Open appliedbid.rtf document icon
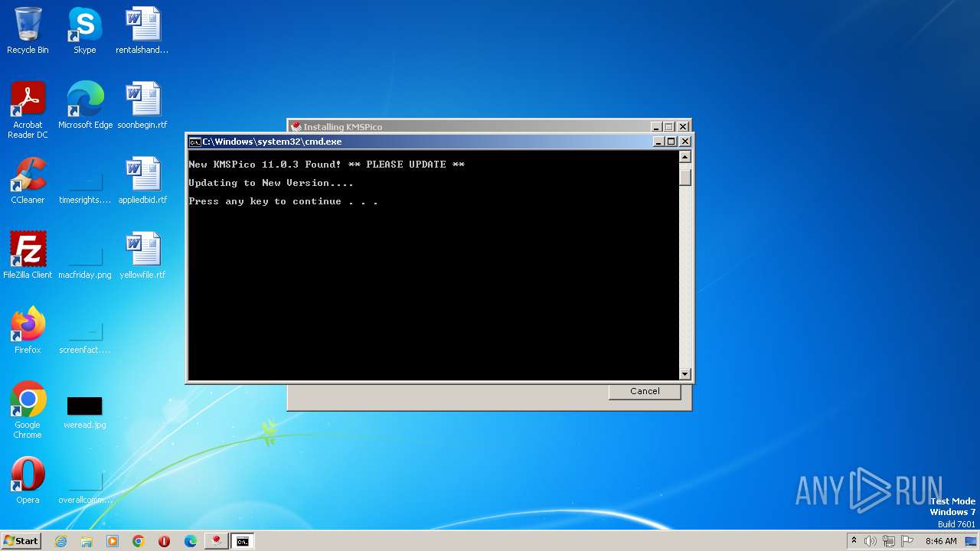This screenshot has width=980, height=551. point(142,181)
